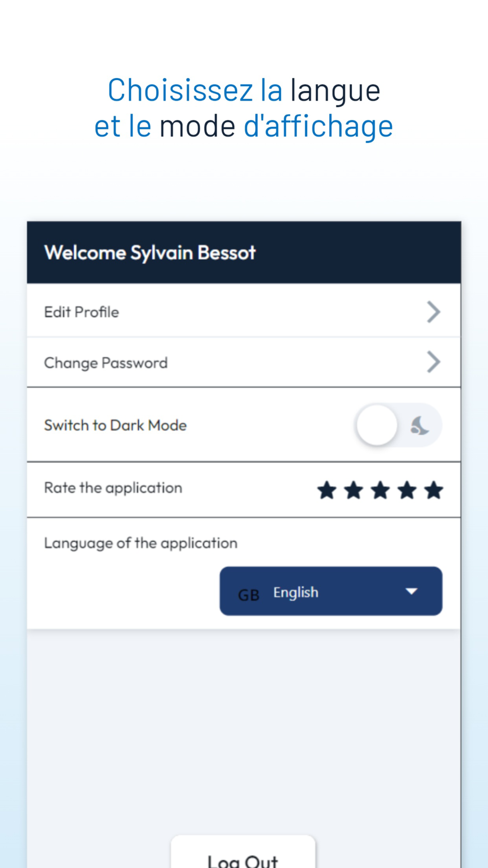Click Rate the application label
The image size is (488, 868).
point(113,488)
